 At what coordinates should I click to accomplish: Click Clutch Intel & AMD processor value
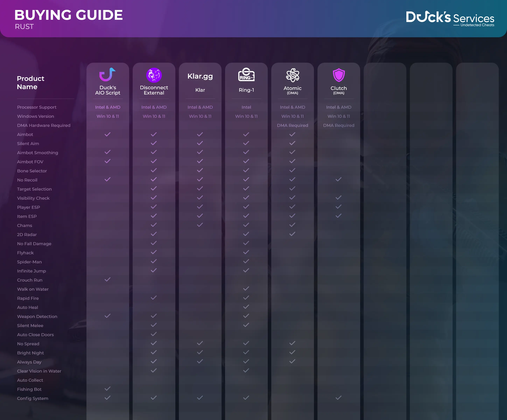339,107
